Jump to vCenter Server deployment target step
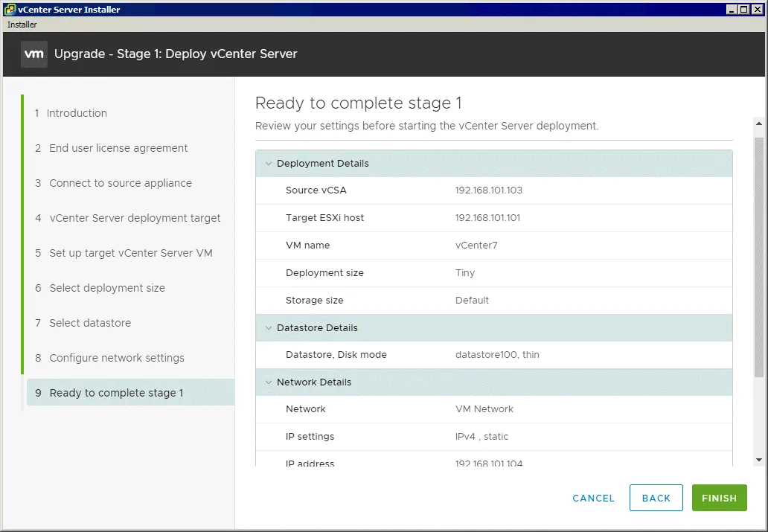768x532 pixels. point(135,218)
